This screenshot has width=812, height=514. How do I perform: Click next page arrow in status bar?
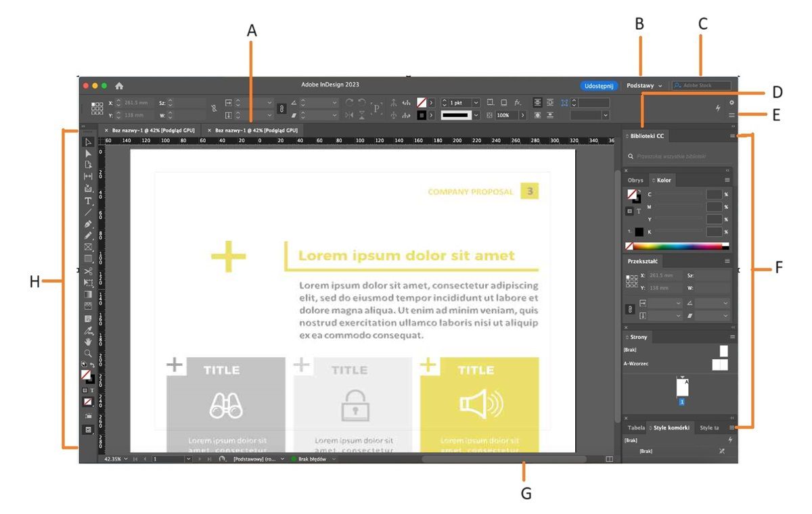[199, 459]
